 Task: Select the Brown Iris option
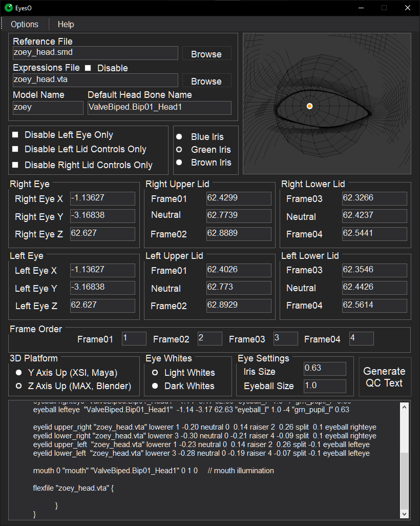179,163
